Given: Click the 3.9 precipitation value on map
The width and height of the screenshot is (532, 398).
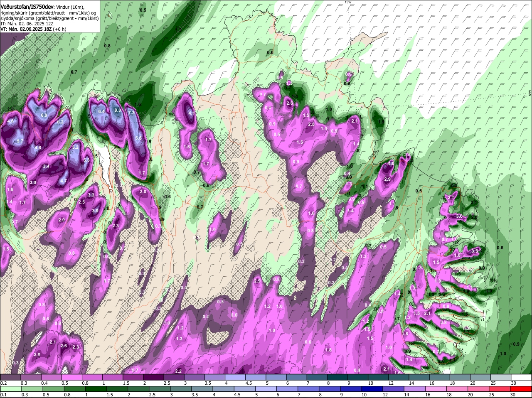Looking at the screenshot, I should [x=95, y=211].
